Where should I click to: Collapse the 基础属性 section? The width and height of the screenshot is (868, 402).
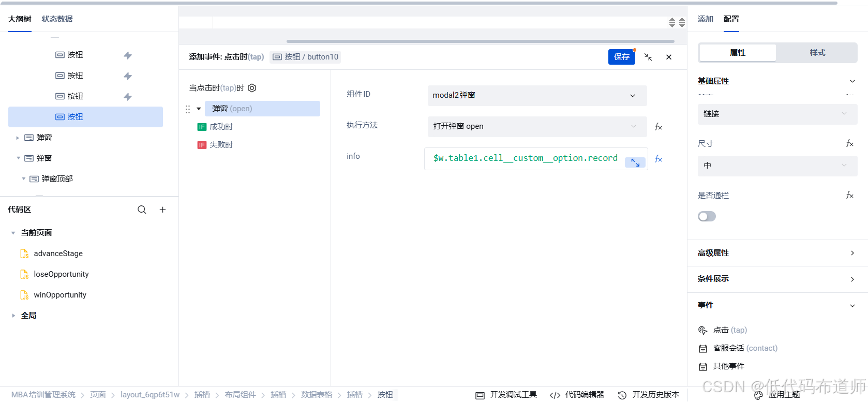click(852, 81)
